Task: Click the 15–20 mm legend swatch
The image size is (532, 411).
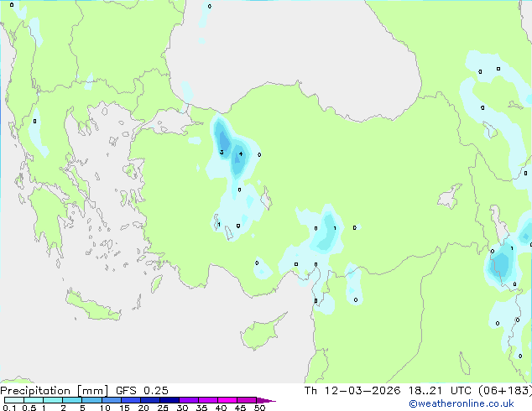Action: [x=130, y=400]
